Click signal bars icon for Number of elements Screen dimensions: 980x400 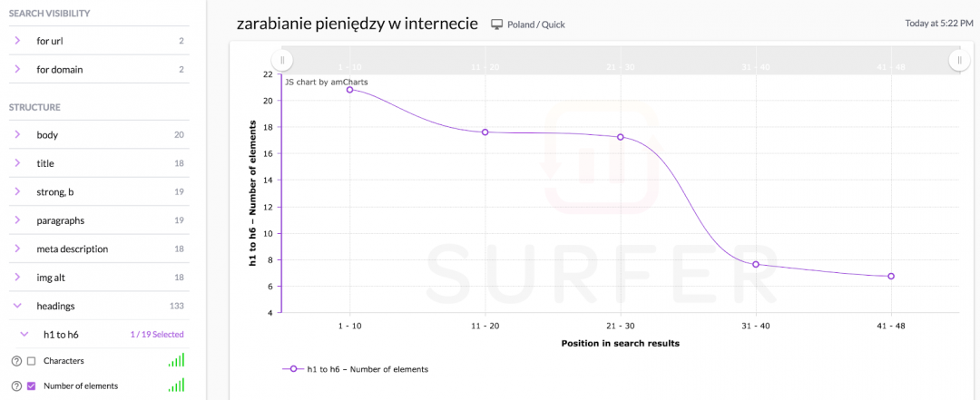tap(176, 385)
